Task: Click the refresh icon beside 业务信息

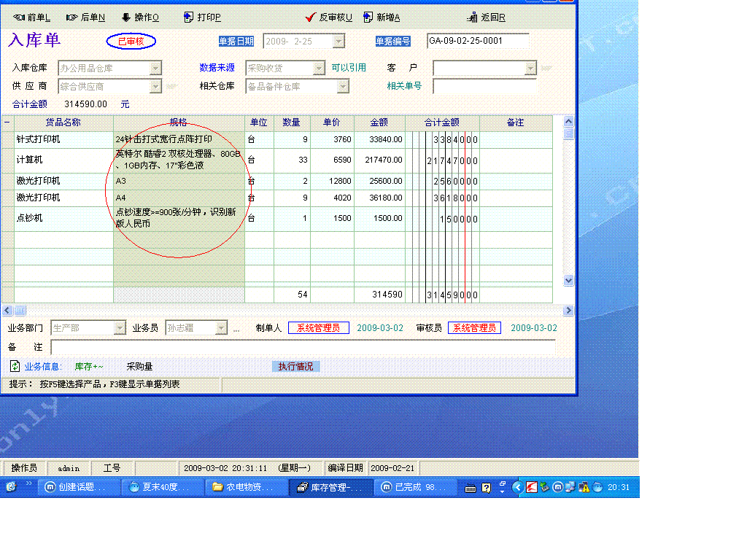Action: pos(15,366)
